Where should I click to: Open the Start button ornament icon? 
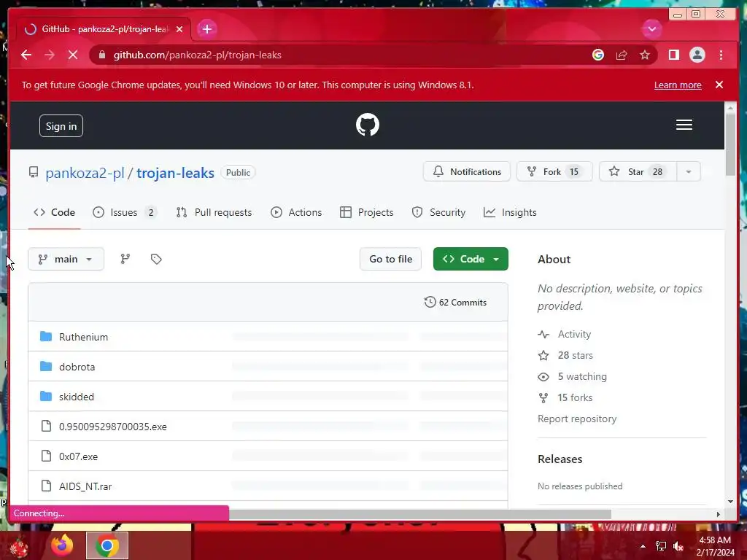[x=18, y=547]
